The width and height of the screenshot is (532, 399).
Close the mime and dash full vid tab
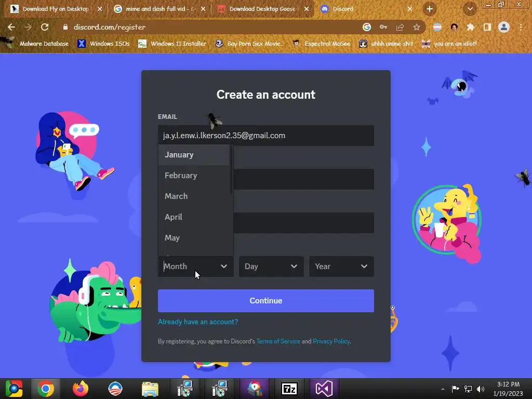click(x=203, y=9)
